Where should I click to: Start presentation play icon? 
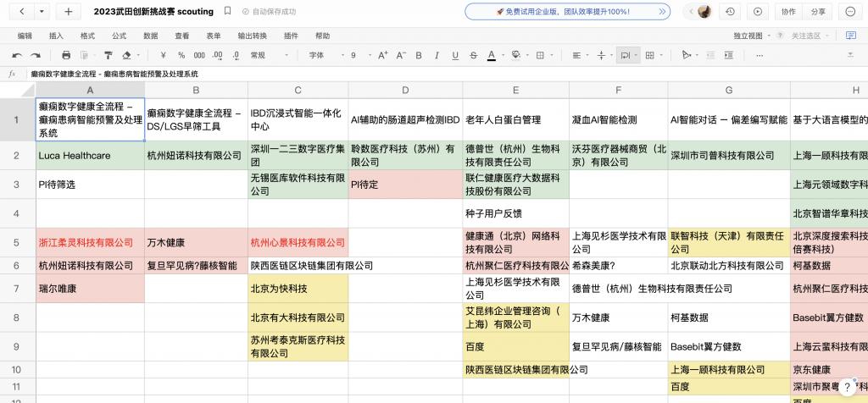pyautogui.click(x=758, y=12)
